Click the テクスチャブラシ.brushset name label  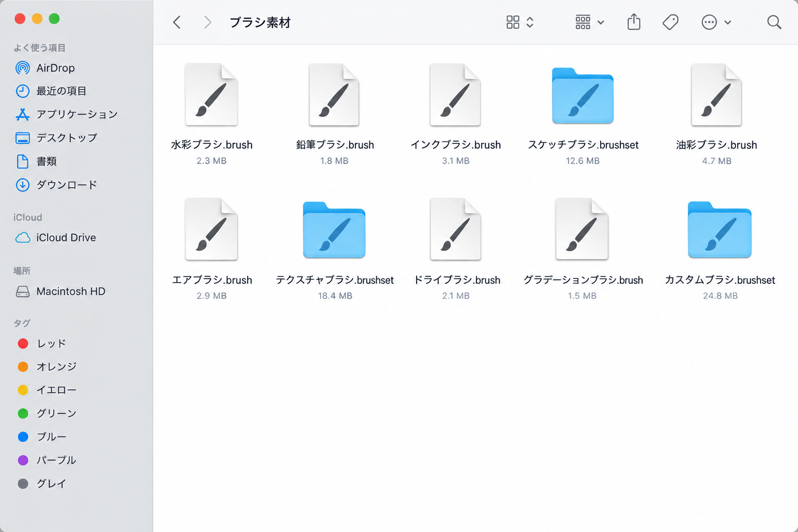click(x=335, y=280)
